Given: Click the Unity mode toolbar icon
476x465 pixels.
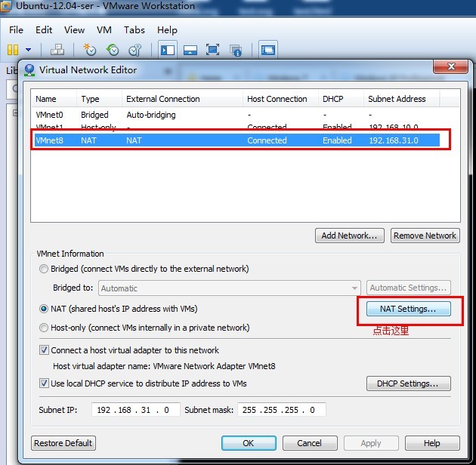Looking at the screenshot, I should click(236, 50).
